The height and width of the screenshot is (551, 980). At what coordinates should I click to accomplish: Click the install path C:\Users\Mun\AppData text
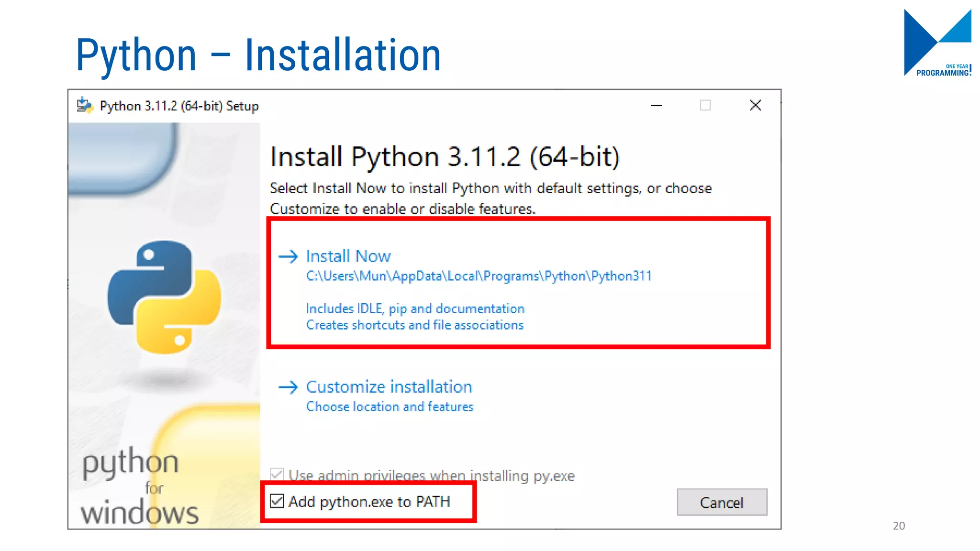(479, 276)
